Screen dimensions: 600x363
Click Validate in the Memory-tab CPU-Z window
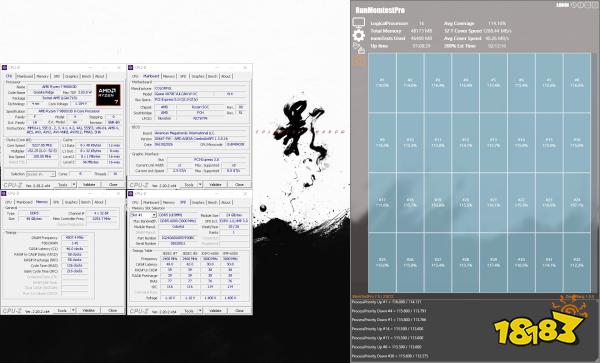[x=89, y=311]
